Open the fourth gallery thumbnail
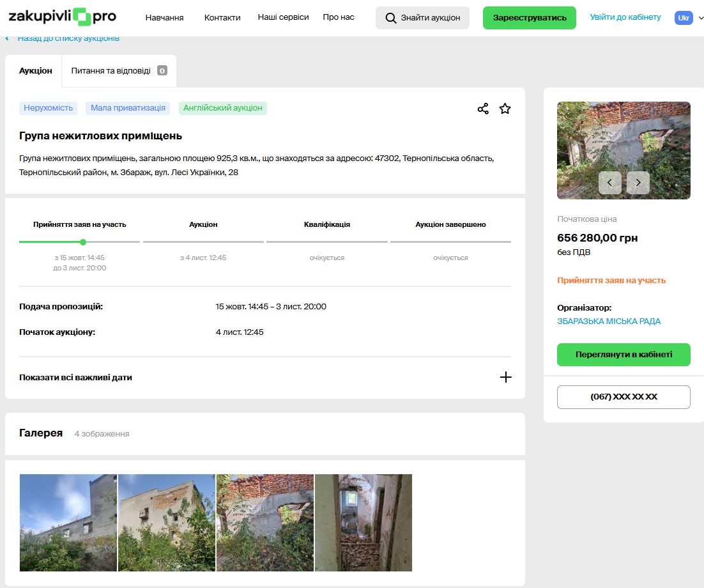This screenshot has height=588, width=704. coord(363,522)
